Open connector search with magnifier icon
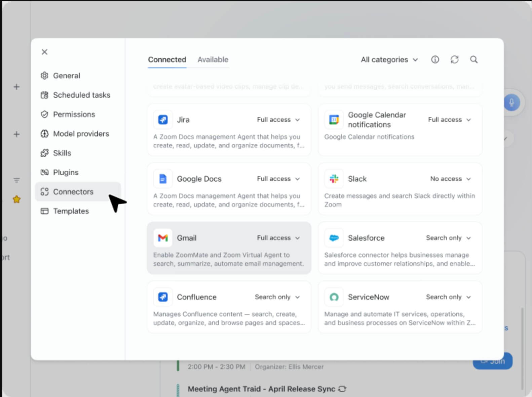This screenshot has height=397, width=532. (474, 59)
